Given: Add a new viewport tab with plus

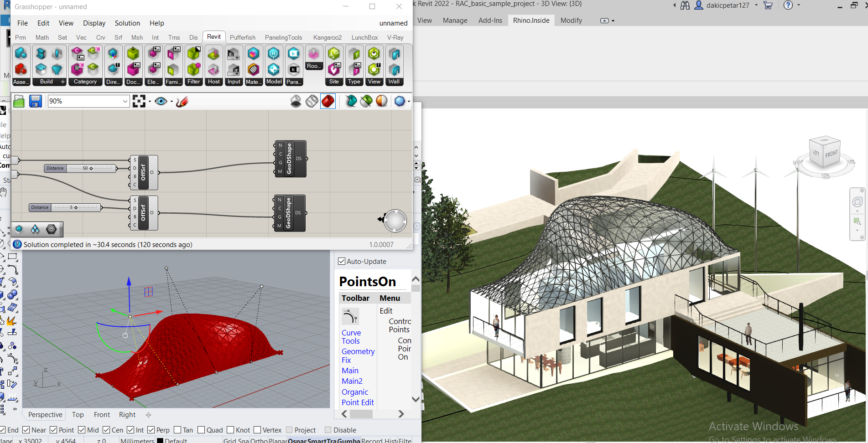Looking at the screenshot, I should pyautogui.click(x=148, y=415).
